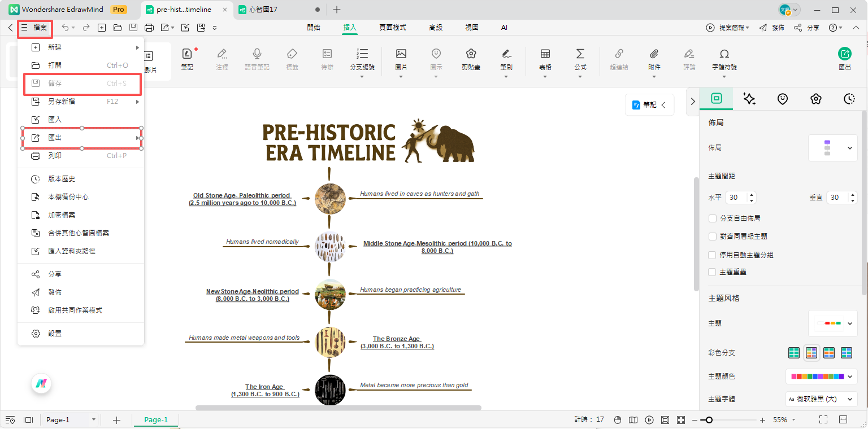Image resolution: width=868 pixels, height=429 pixels.
Task: Open the 55% zoom level dropdown
Action: [x=784, y=420]
